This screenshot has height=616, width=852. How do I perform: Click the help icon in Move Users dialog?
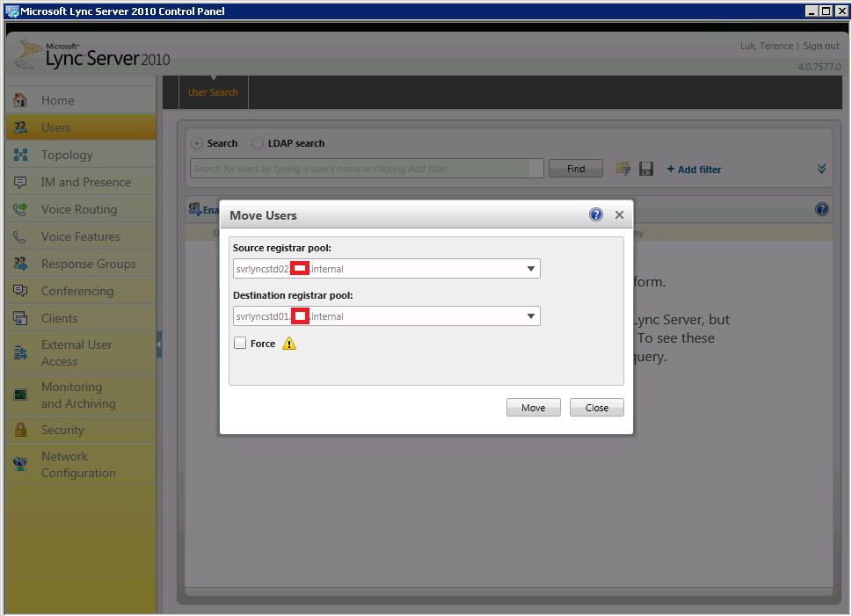click(596, 215)
